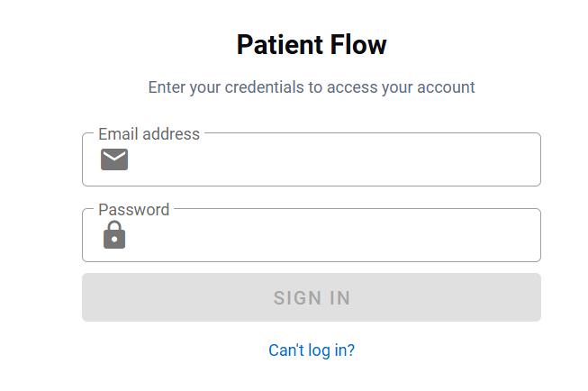Place cursor in the email text box

tap(333, 160)
